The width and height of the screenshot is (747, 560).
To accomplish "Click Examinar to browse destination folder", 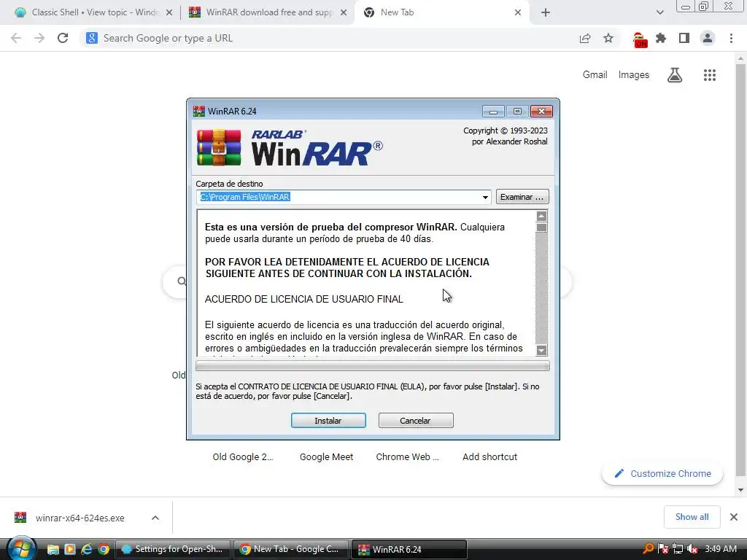I will [522, 197].
